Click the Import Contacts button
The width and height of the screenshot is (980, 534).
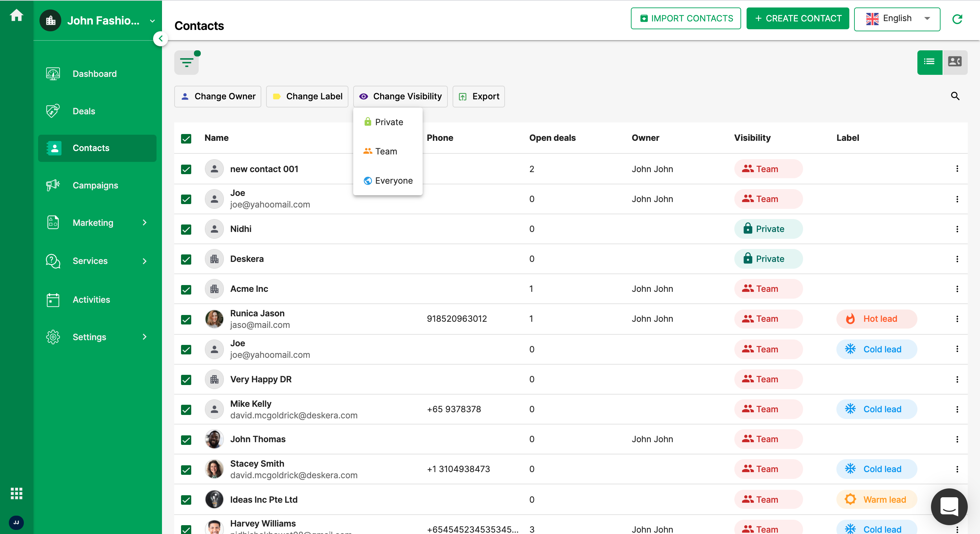click(685, 18)
